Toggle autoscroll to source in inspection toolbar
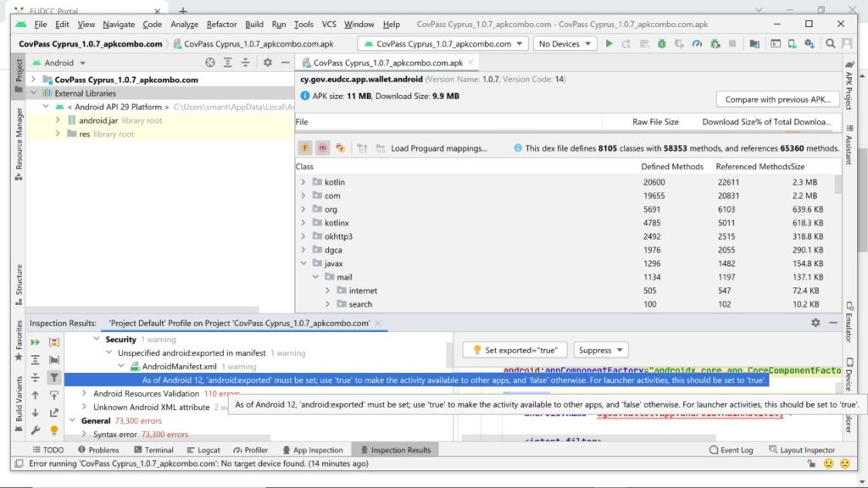Viewport: 868px width, 488px height. tap(54, 396)
